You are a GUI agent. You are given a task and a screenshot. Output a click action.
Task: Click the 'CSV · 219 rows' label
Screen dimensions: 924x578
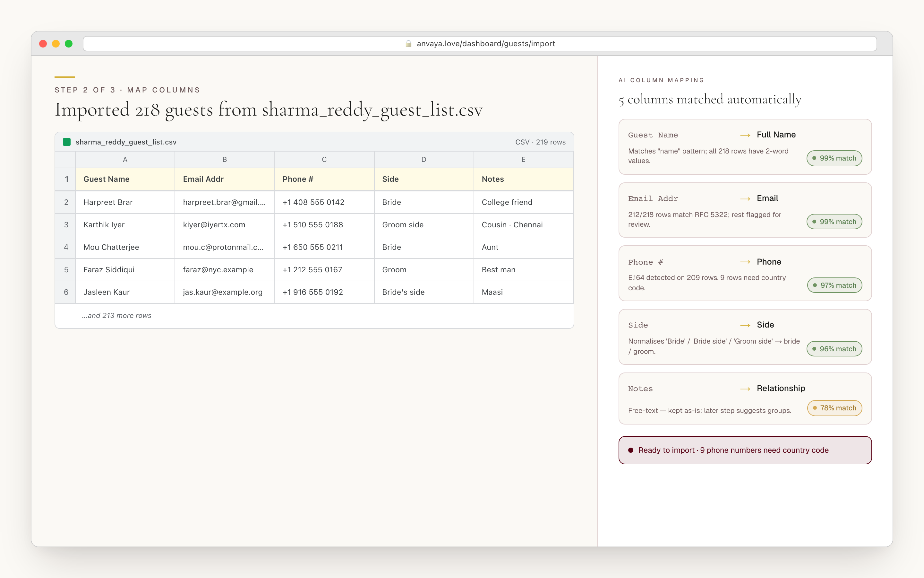[x=540, y=142]
